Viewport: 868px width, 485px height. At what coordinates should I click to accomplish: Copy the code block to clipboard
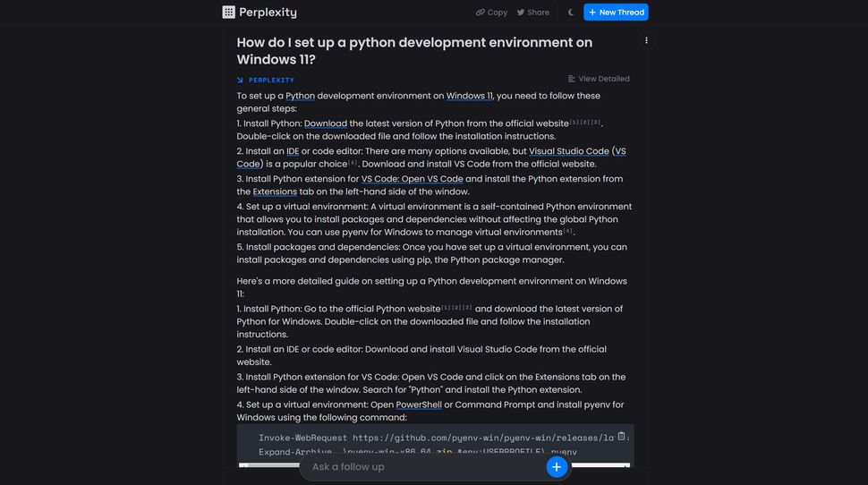tap(622, 437)
